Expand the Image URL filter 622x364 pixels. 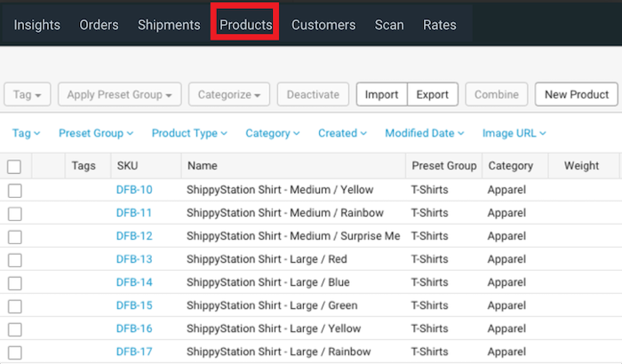tap(514, 133)
